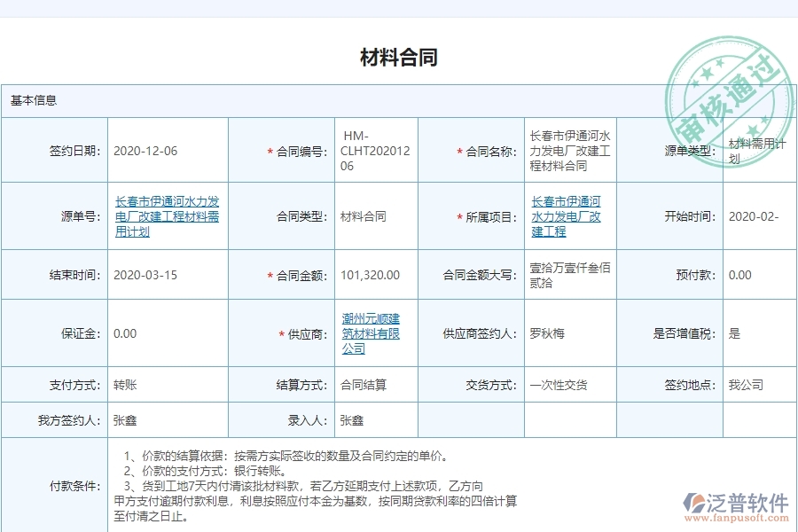The height and width of the screenshot is (532, 798).
Task: Click the 录入人 field 张鑫
Action: click(346, 419)
